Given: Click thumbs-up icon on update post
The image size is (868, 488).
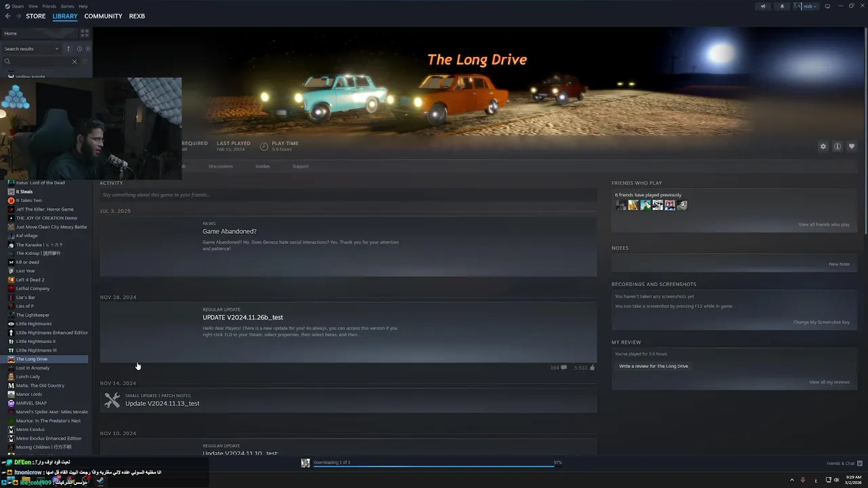Looking at the screenshot, I should (592, 367).
